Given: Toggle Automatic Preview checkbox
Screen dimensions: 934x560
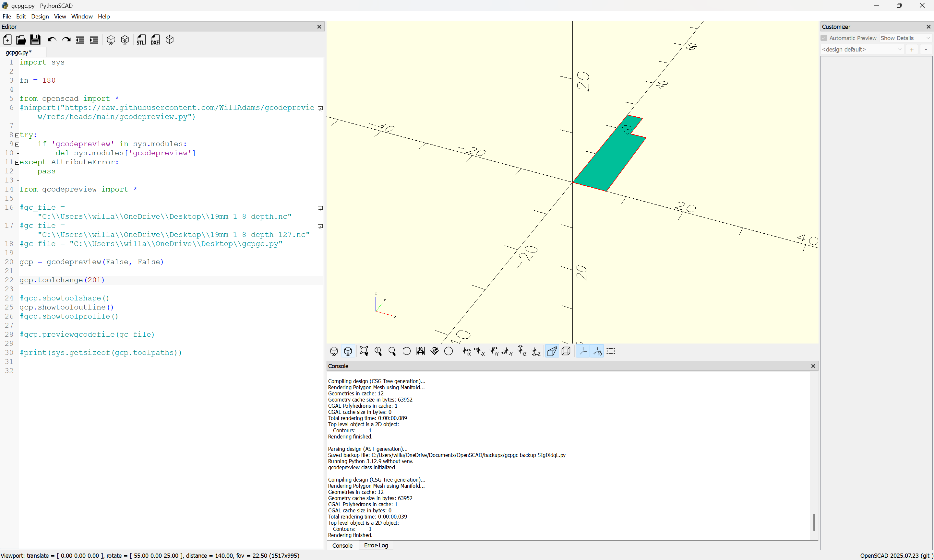Looking at the screenshot, I should pos(824,38).
